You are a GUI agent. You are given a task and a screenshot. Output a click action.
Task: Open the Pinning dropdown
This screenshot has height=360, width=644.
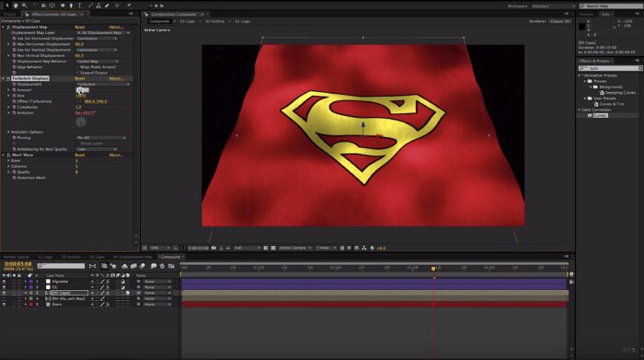coord(101,138)
